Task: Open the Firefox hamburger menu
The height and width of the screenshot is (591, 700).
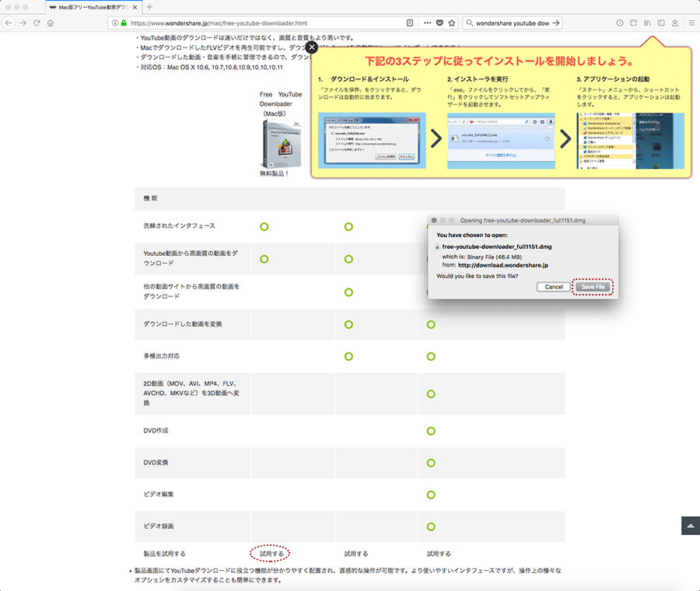Action: (691, 23)
